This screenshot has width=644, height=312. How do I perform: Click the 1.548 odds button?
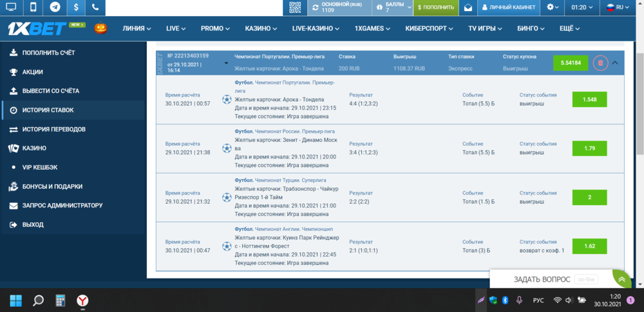(589, 99)
